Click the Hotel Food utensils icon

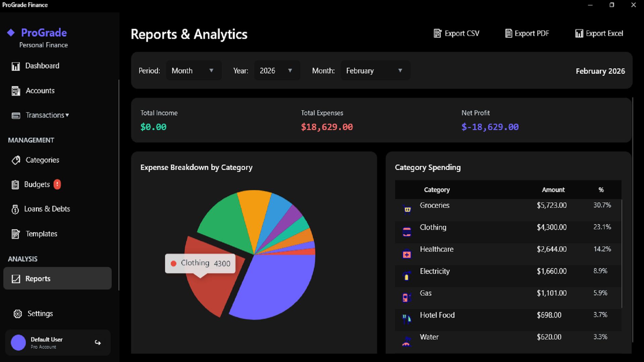(x=407, y=318)
